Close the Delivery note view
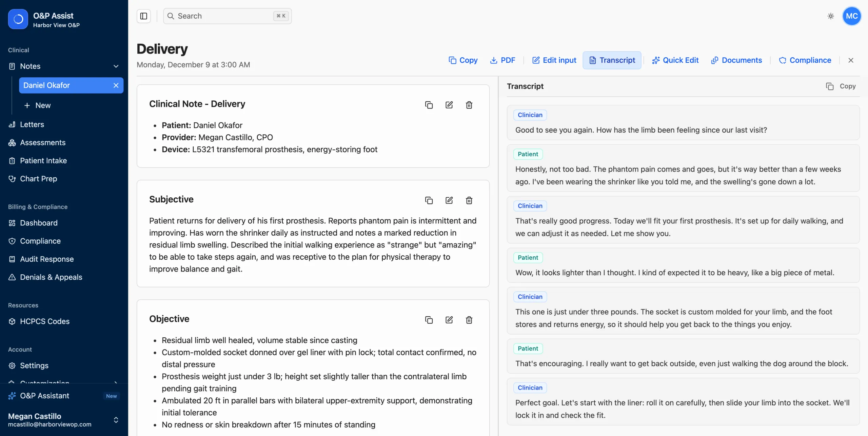The image size is (868, 436). click(x=851, y=60)
